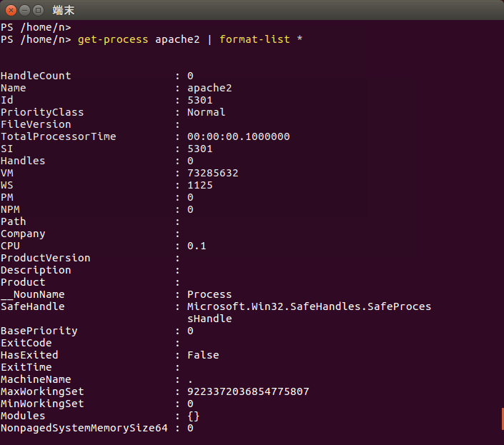Screen dimensions: 504x445
Task: Click the WS value 1125
Action: [199, 185]
